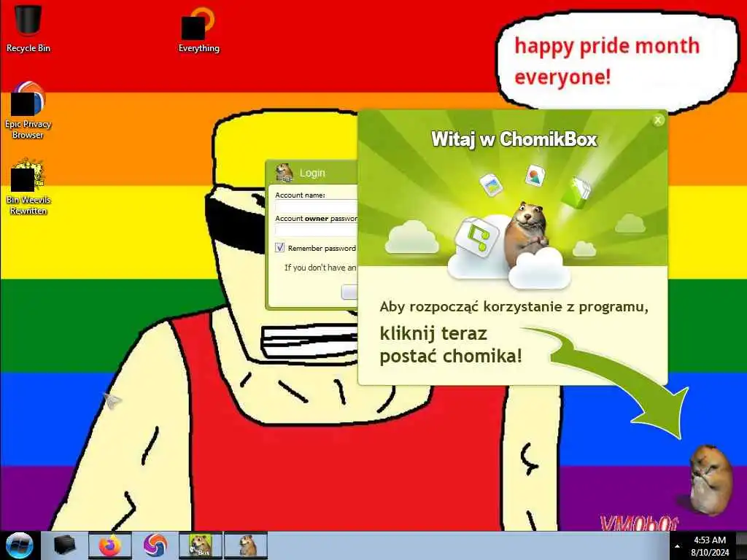The width and height of the screenshot is (747, 560).
Task: Open the black taskbar app beside Start
Action: (x=64, y=545)
